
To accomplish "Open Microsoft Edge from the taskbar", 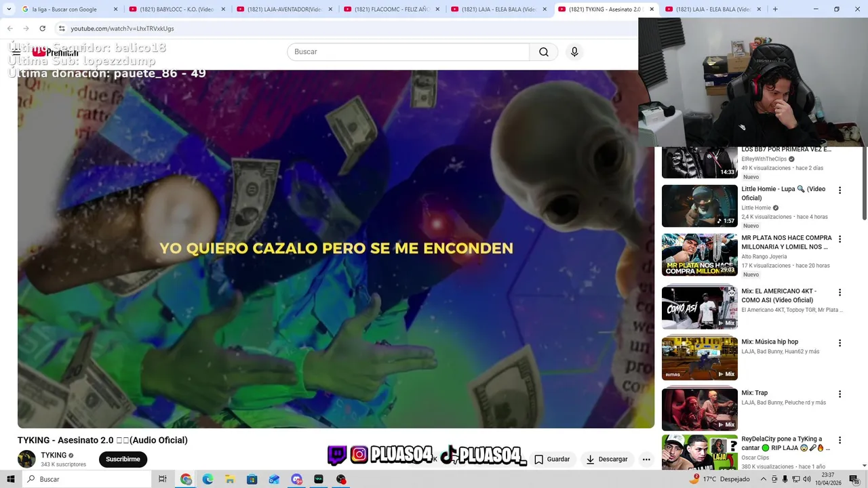I will click(208, 479).
